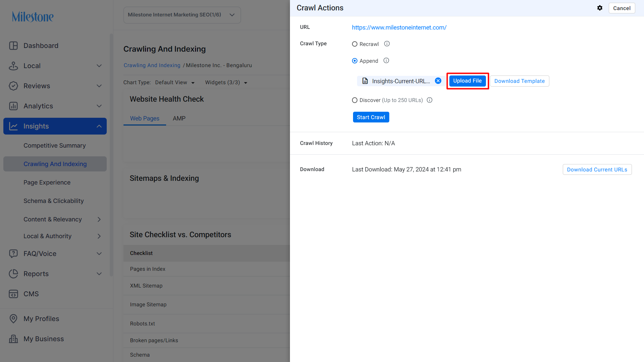Image resolution: width=644 pixels, height=362 pixels.
Task: Show info about the Recrawl option
Action: point(387,44)
